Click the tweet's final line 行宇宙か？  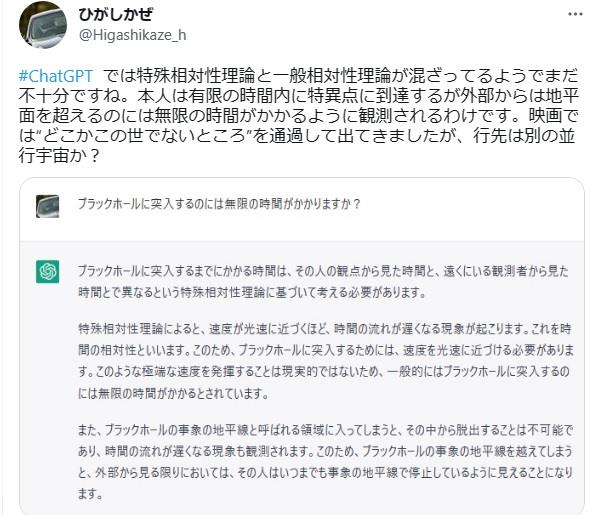pyautogui.click(x=59, y=155)
